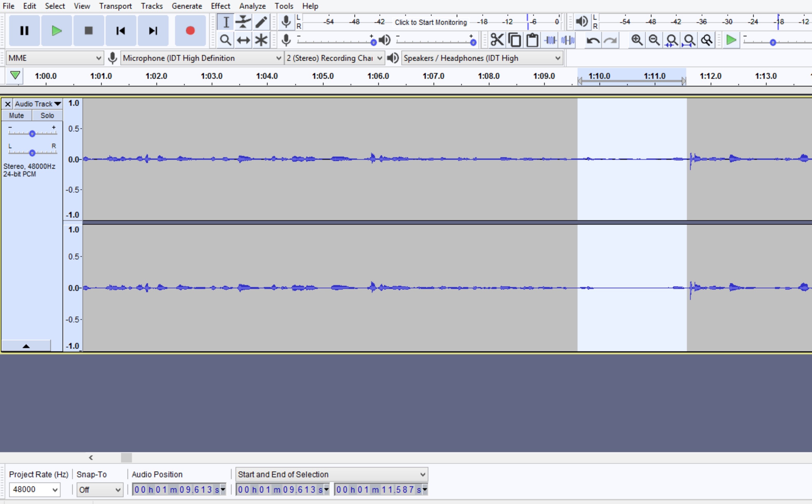Click the Cut scissors icon

coord(497,40)
